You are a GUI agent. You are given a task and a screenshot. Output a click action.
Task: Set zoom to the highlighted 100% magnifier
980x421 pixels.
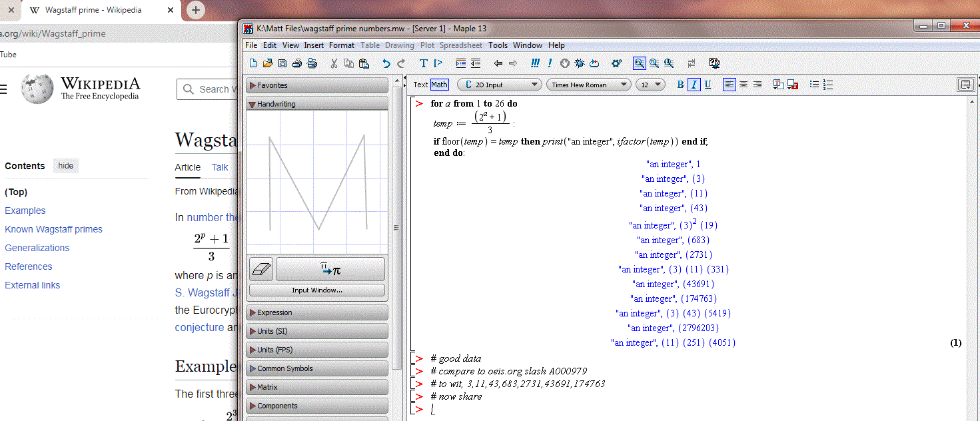639,63
